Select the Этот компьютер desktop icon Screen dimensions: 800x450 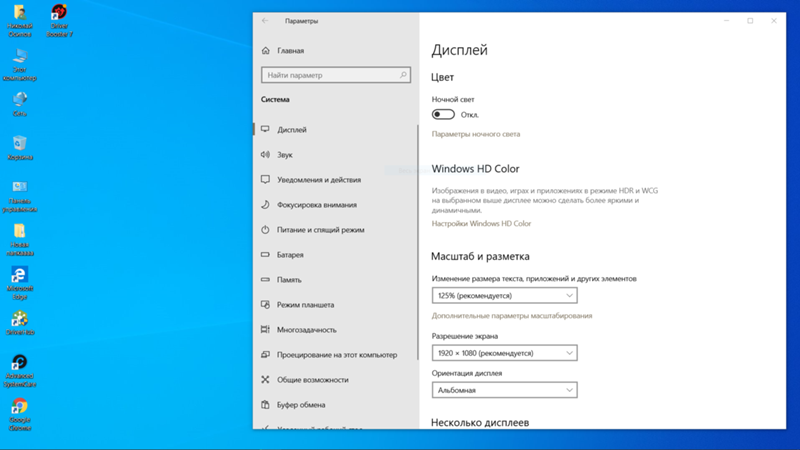click(x=20, y=65)
